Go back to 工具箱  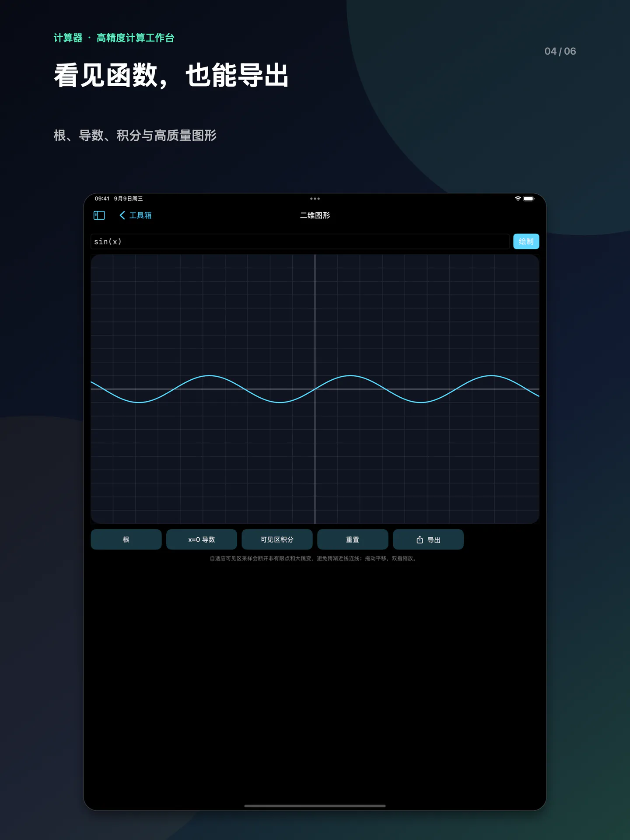click(136, 215)
